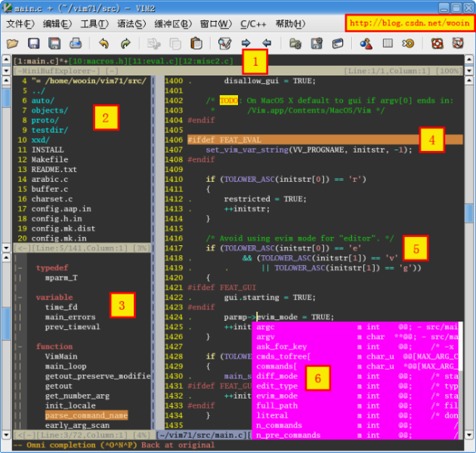Jump to the main_loop function tag
Viewport: 476px width, 453px height.
tap(65, 366)
